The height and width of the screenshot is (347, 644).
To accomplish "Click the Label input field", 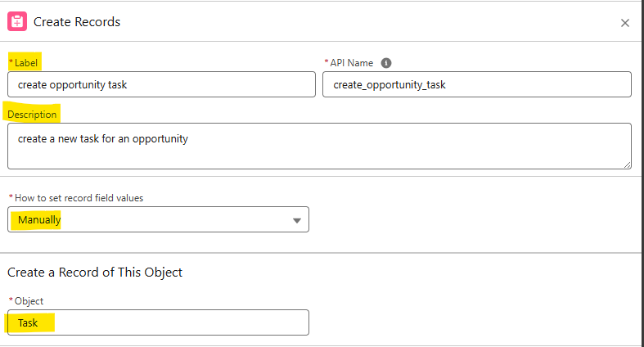I will click(161, 84).
